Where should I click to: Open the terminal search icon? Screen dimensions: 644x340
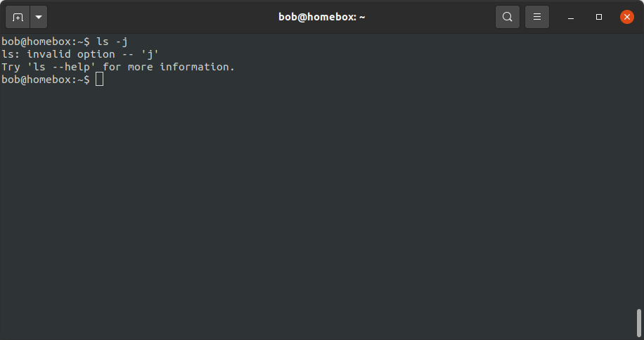pos(508,17)
